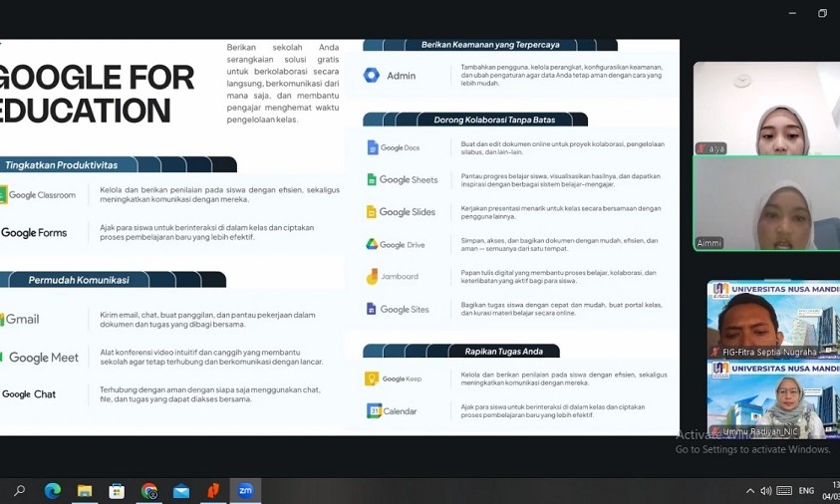
Task: Open File Explorer from the taskbar
Action: coord(85,490)
